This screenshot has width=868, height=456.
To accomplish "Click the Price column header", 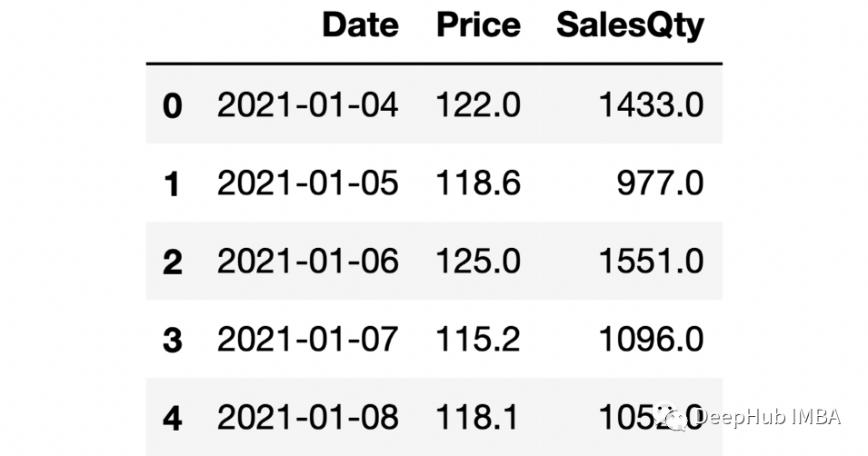I will (478, 25).
